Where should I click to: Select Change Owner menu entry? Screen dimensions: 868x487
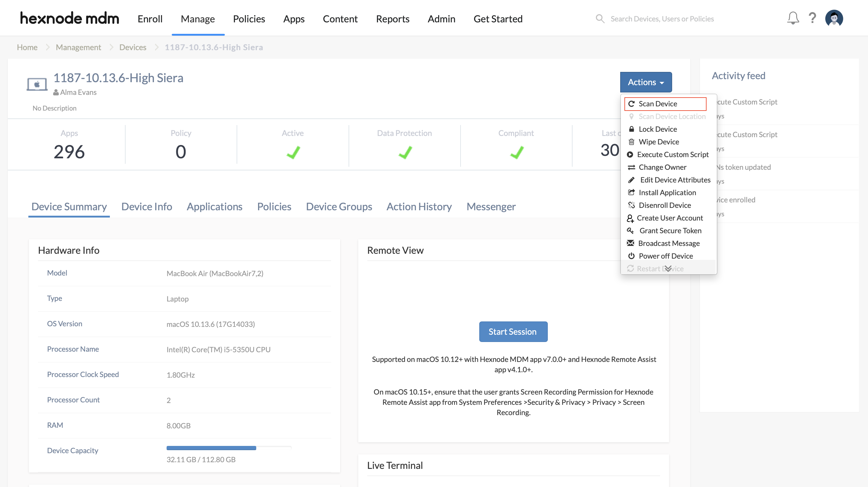tap(662, 167)
